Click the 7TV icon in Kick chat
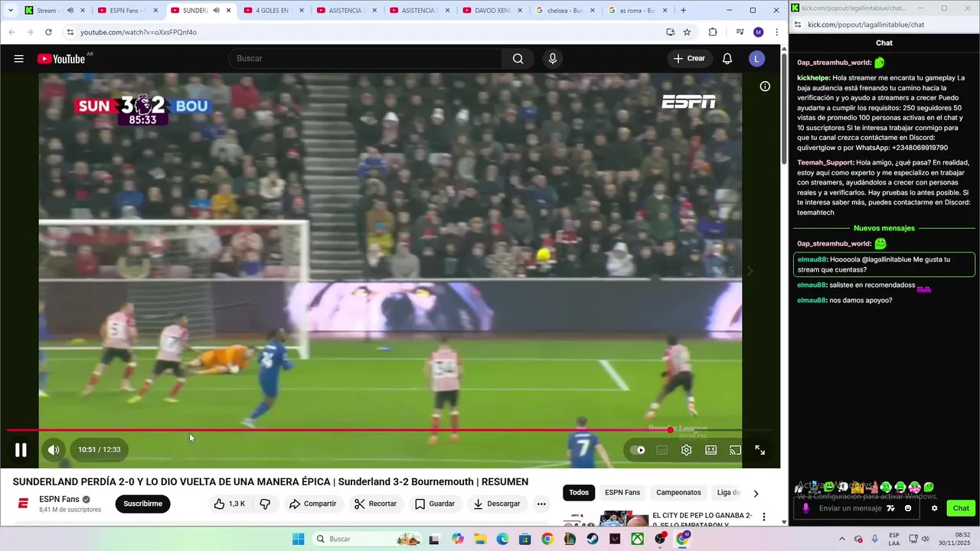 click(891, 508)
